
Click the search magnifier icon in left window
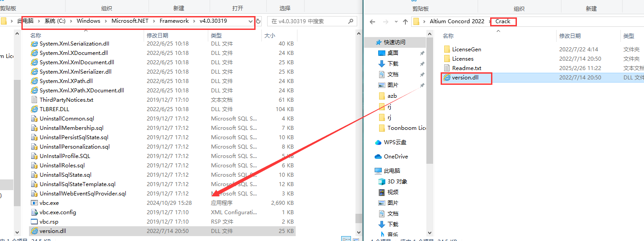(x=351, y=21)
